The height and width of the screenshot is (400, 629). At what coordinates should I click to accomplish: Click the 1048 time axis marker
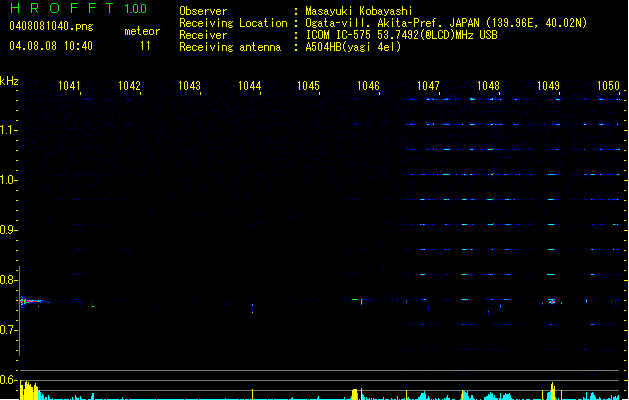(x=488, y=86)
